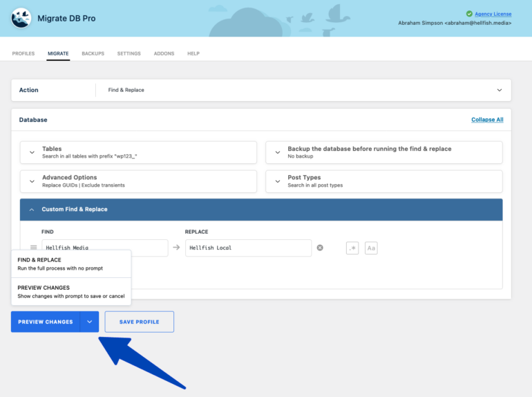Collapse the Custom Find & Replace section
532x397 pixels.
pos(32,209)
